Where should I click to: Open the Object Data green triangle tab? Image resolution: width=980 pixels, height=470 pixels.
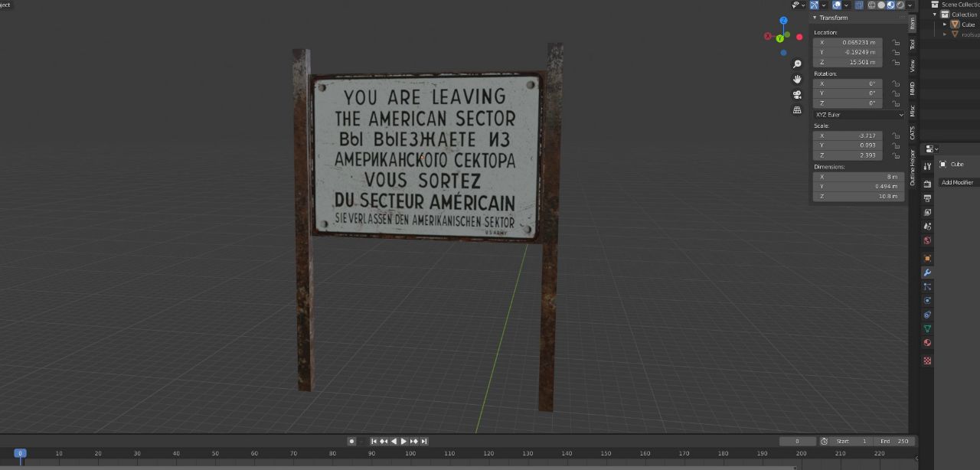(927, 328)
